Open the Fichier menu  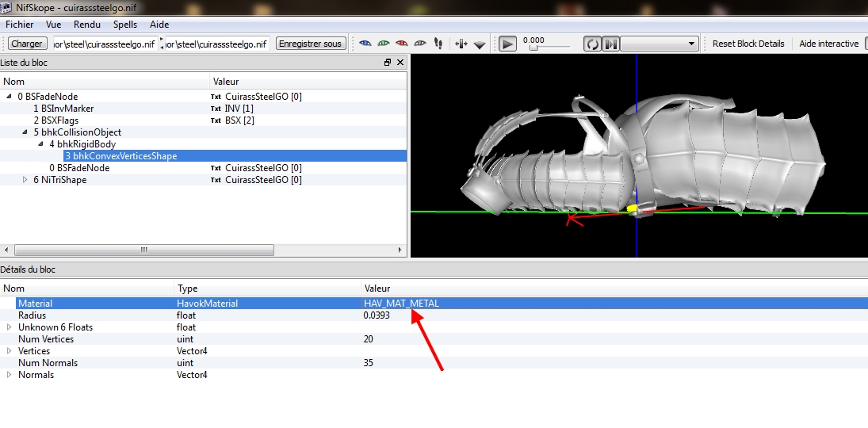pos(19,25)
